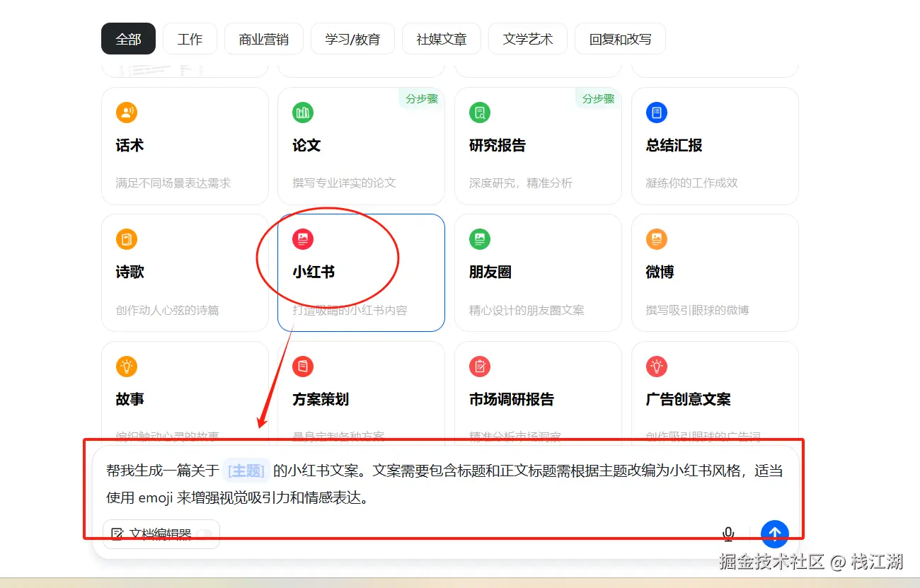Select the 回复和改写 tab

click(x=620, y=39)
